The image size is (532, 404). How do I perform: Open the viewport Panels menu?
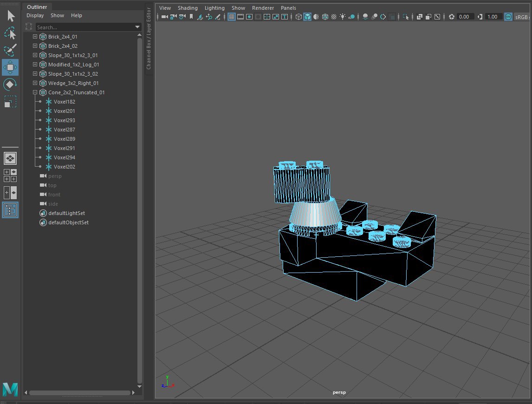click(x=288, y=8)
